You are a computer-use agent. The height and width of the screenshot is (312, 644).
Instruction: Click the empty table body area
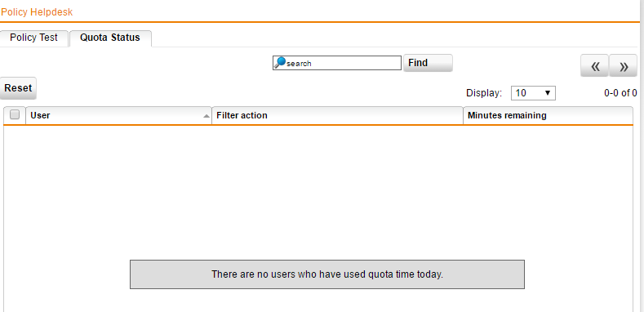tap(318, 191)
